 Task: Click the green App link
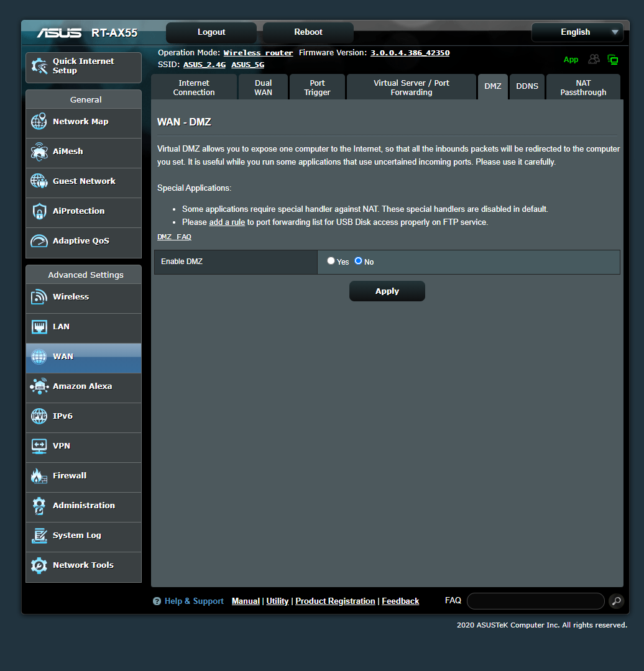tap(571, 60)
